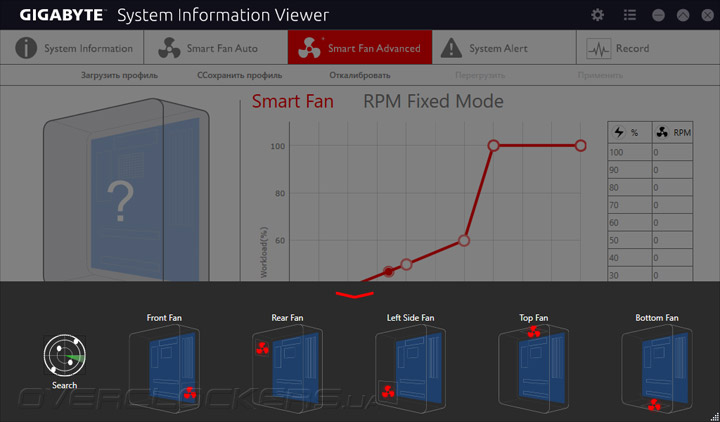Click the lightning percent column header
The width and height of the screenshot is (720, 422).
pos(630,132)
